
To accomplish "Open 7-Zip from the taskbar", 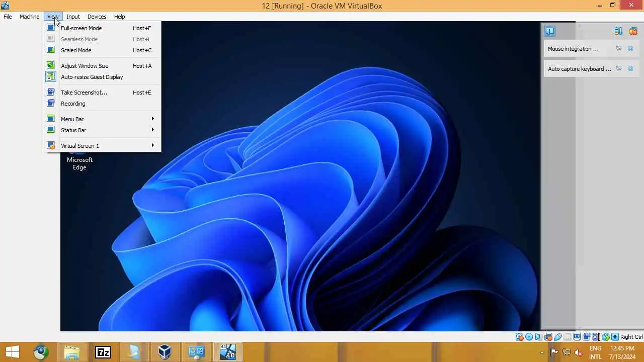I will pos(103,352).
